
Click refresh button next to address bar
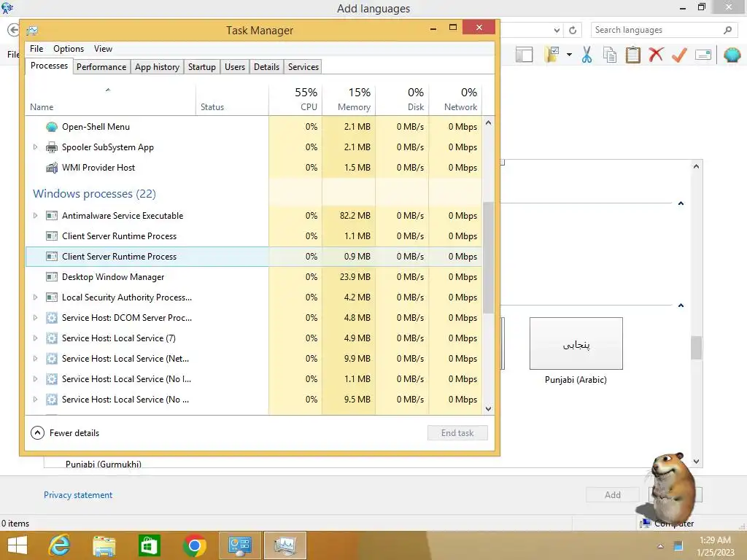(573, 30)
